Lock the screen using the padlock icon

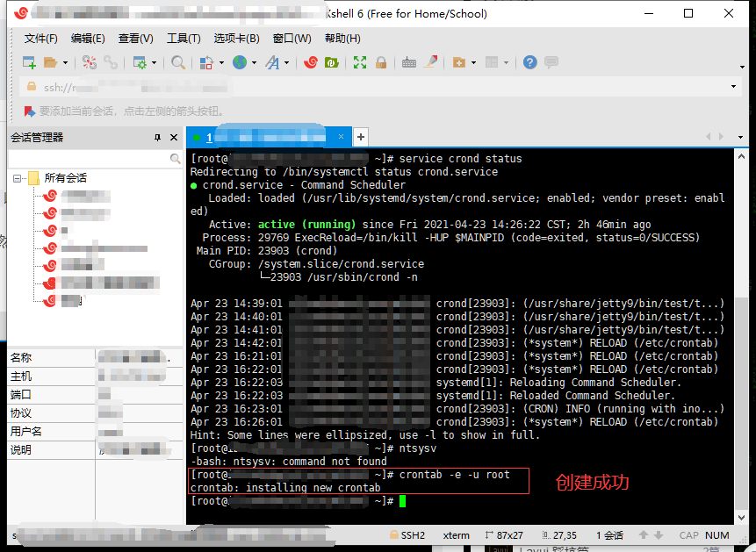(x=381, y=62)
